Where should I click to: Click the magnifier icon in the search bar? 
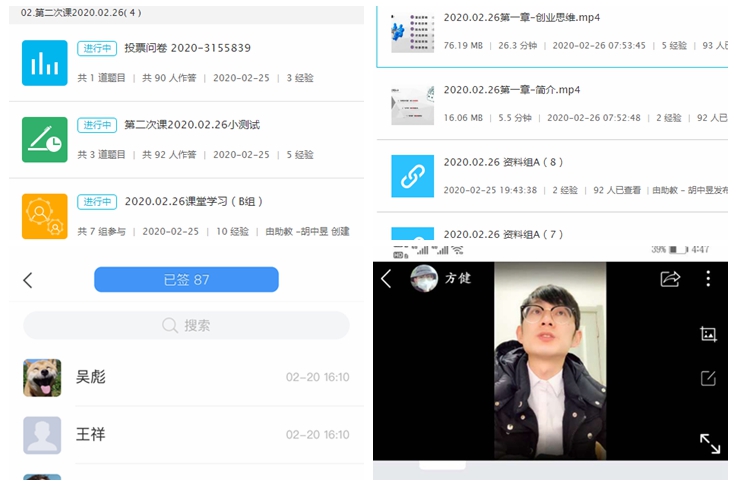169,325
